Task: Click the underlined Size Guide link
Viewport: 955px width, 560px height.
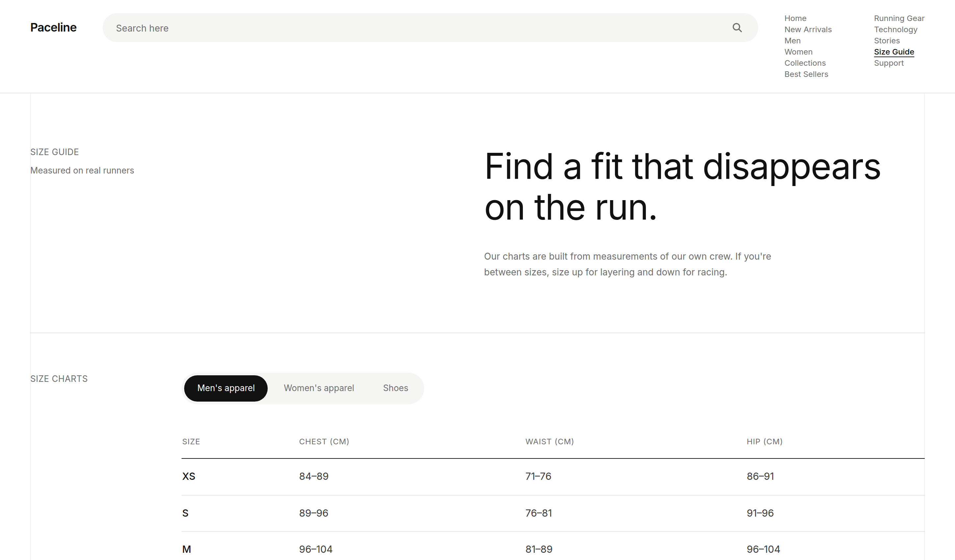Action: point(894,52)
